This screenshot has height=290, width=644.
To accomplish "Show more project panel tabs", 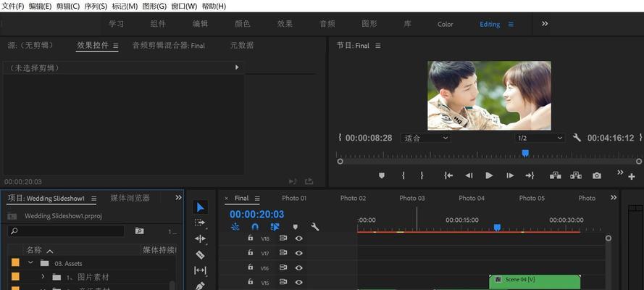I will point(178,198).
